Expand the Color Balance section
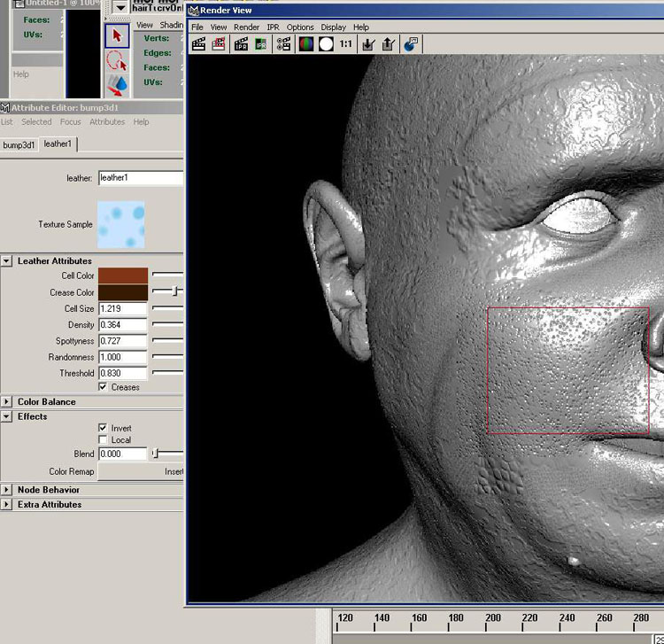This screenshot has width=664, height=644. [7, 401]
